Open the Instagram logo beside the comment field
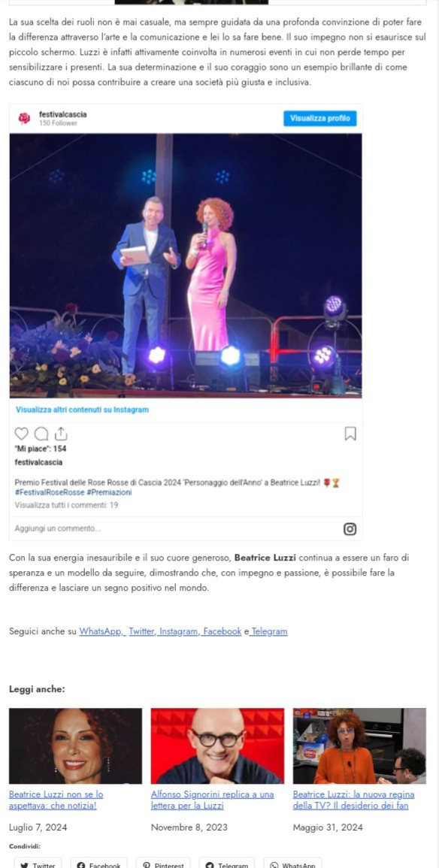439x868 pixels. point(350,528)
